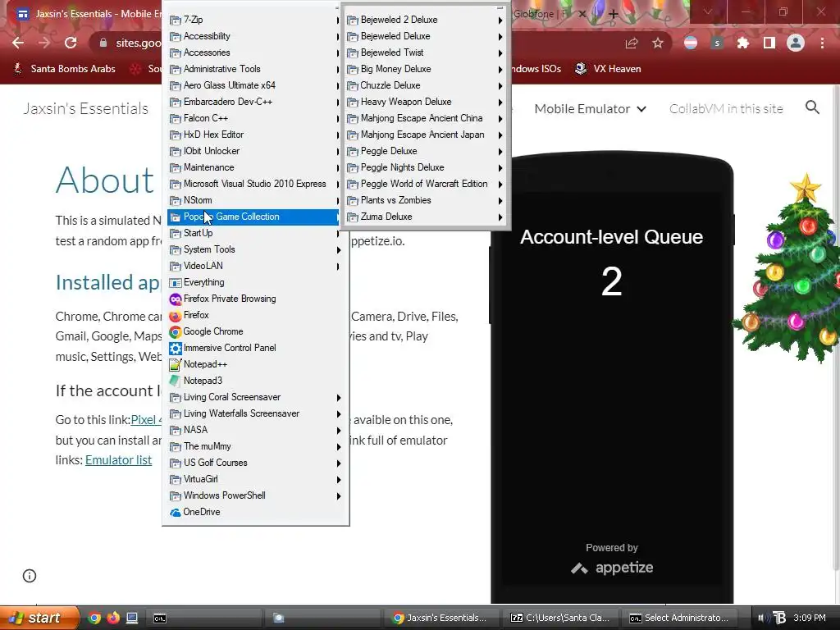Open the command prompt quick launch icon
Screen dimensions: 840x630
click(160, 619)
